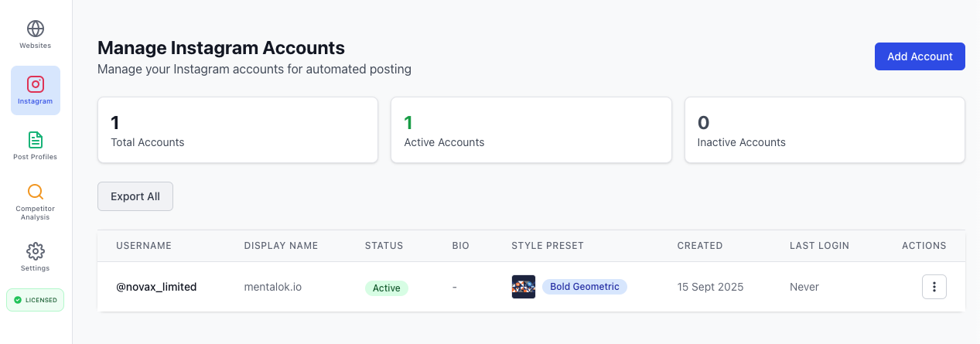Open the Settings gear icon
This screenshot has height=344, width=980.
(36, 251)
